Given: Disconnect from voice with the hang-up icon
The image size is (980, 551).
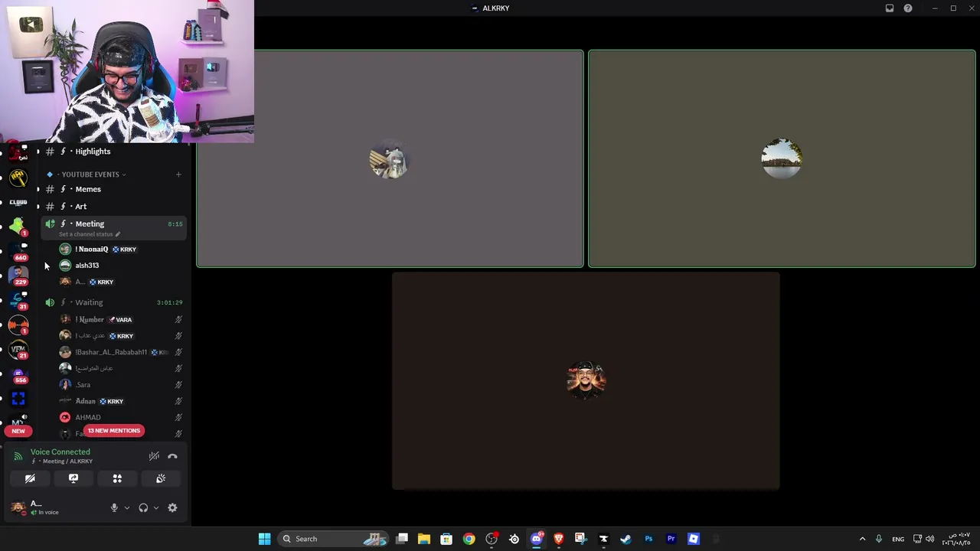Looking at the screenshot, I should [x=172, y=456].
